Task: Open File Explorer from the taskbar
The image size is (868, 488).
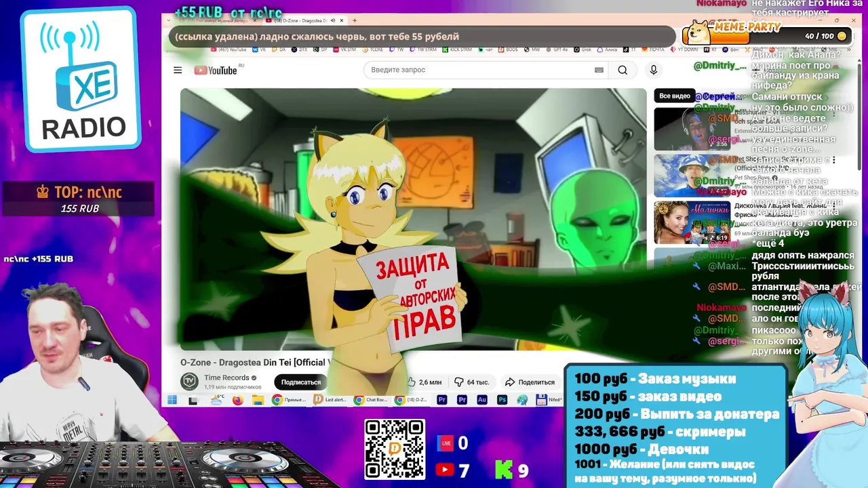Action: [x=258, y=400]
